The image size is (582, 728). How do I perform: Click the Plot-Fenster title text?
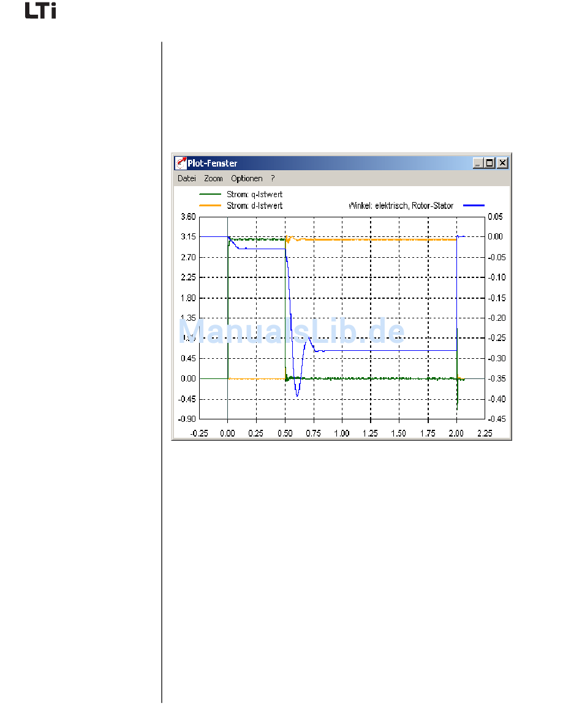click(212, 163)
